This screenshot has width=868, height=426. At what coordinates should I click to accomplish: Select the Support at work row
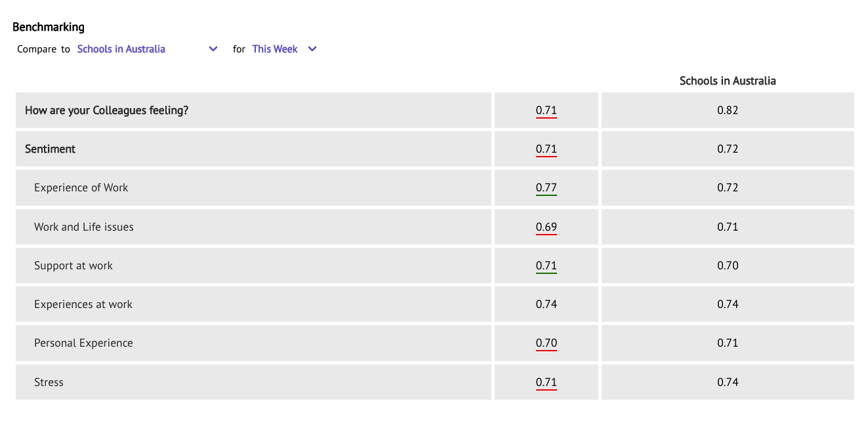253,265
